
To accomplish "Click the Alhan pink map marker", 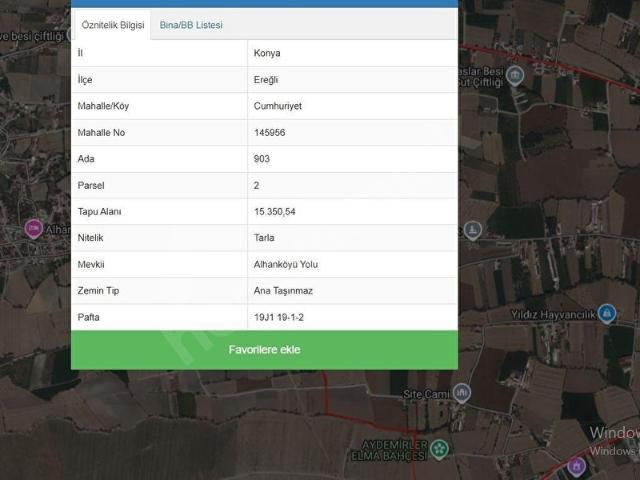I will tap(33, 229).
